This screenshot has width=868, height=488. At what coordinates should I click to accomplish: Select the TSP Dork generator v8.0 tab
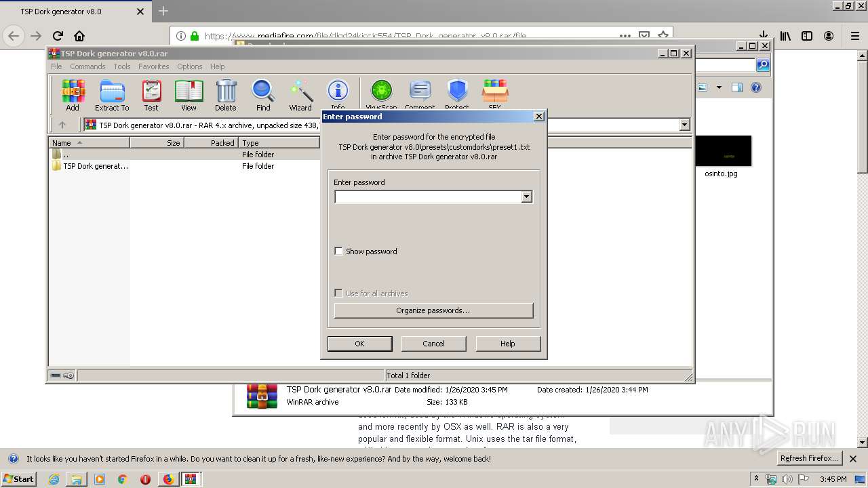point(75,12)
